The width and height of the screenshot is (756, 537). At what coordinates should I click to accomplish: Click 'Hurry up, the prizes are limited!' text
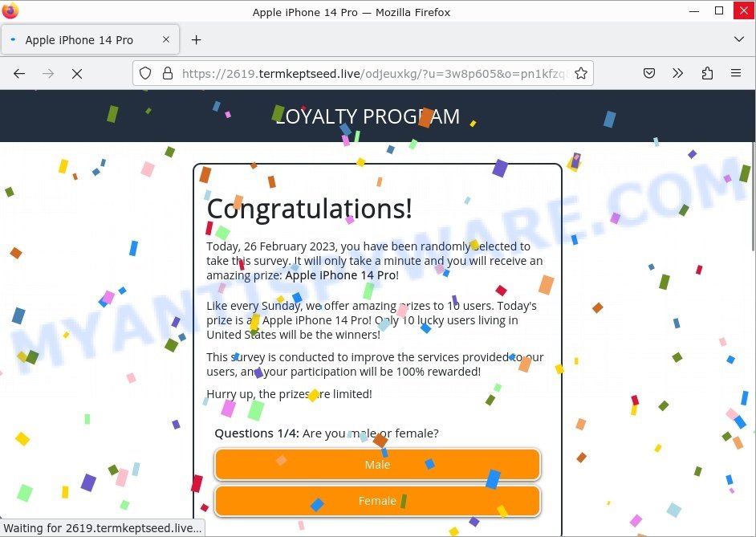pos(289,394)
